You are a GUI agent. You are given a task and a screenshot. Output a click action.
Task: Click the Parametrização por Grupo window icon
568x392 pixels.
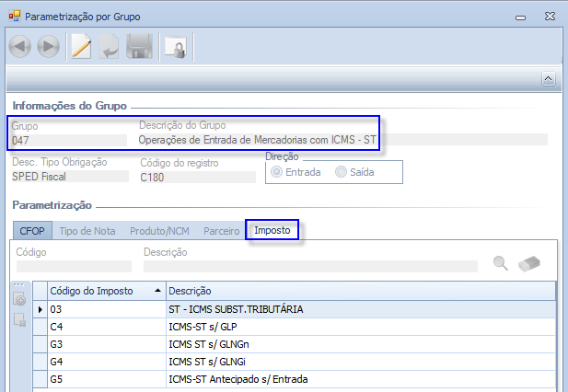[15, 17]
